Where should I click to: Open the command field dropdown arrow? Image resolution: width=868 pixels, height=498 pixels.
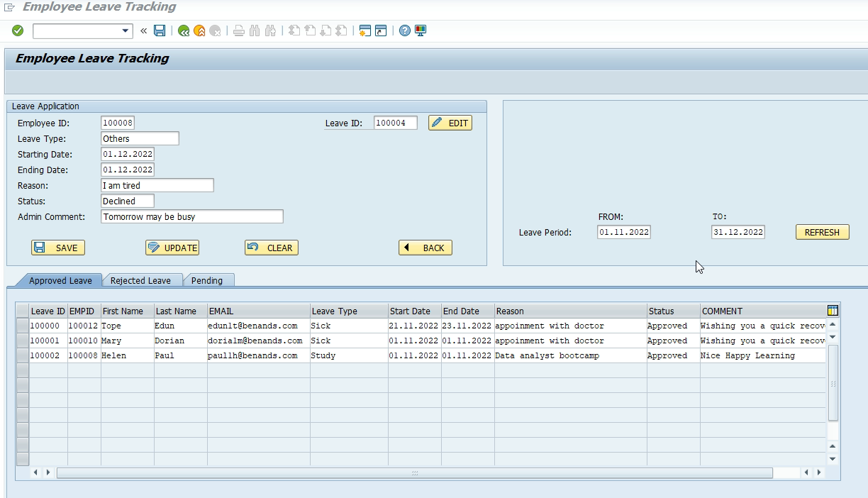tap(124, 31)
